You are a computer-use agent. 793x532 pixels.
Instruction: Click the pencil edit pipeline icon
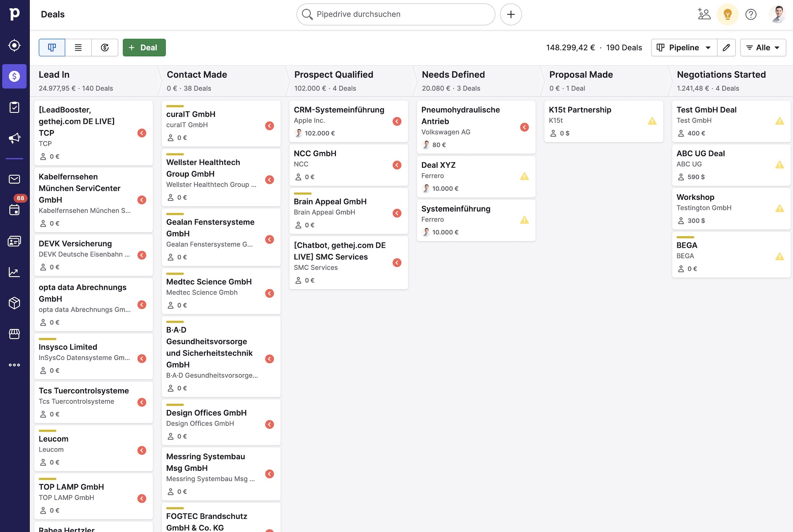[726, 47]
